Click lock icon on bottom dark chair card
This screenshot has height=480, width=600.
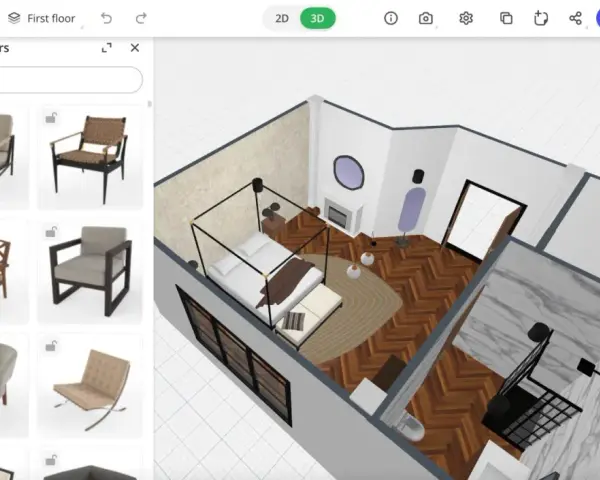tap(51, 460)
